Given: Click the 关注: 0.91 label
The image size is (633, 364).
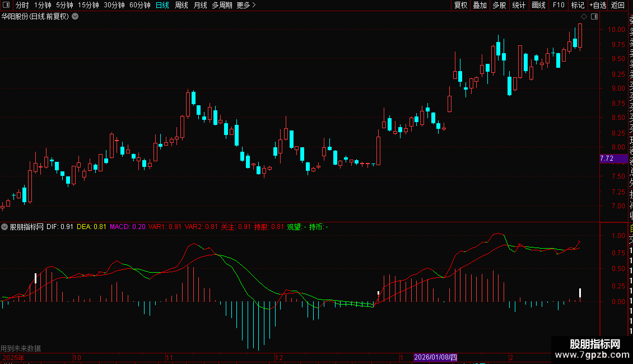Looking at the screenshot, I should pyautogui.click(x=236, y=227).
